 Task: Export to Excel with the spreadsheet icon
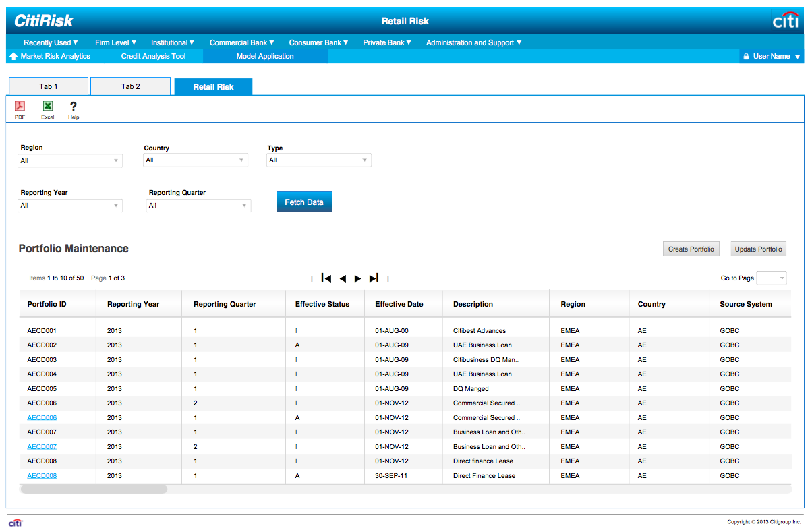coord(47,106)
